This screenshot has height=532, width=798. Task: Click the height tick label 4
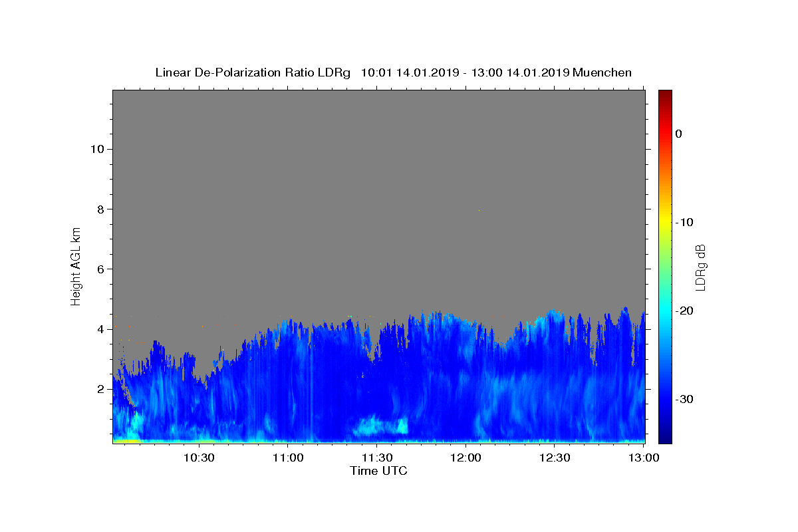(x=101, y=329)
